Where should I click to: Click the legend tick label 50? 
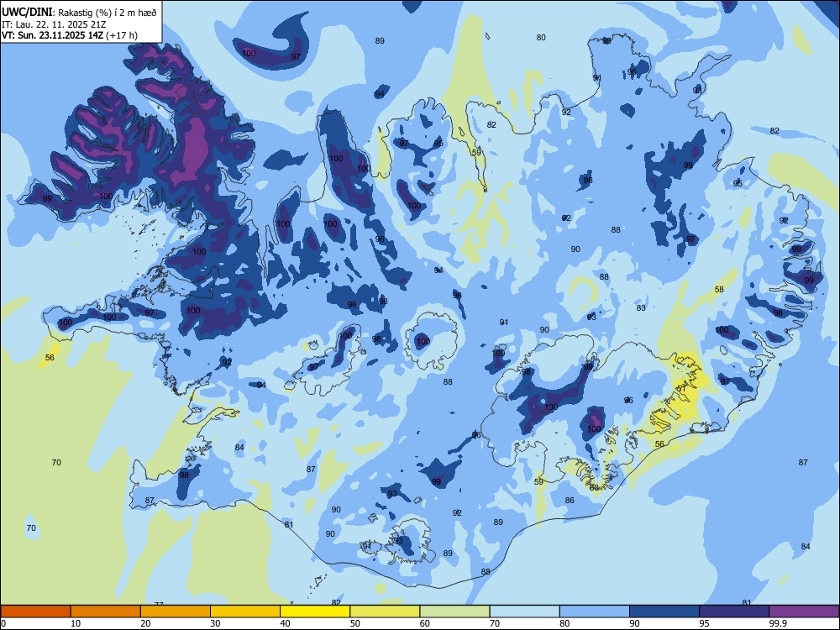click(x=355, y=623)
